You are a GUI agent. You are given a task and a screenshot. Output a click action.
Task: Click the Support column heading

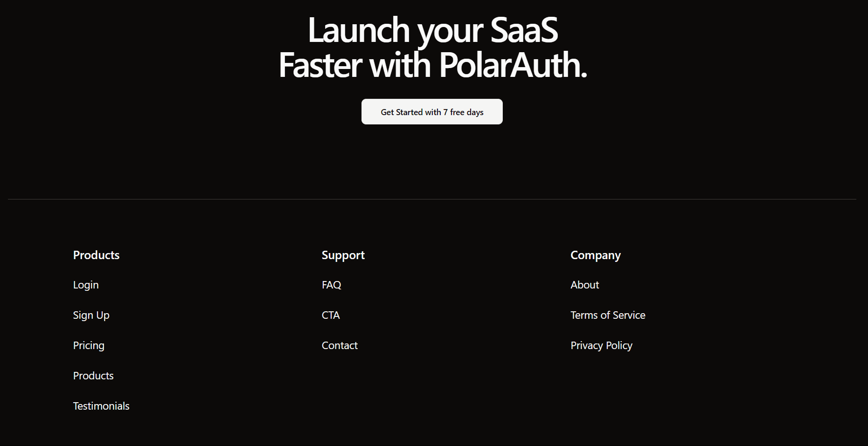tap(343, 254)
